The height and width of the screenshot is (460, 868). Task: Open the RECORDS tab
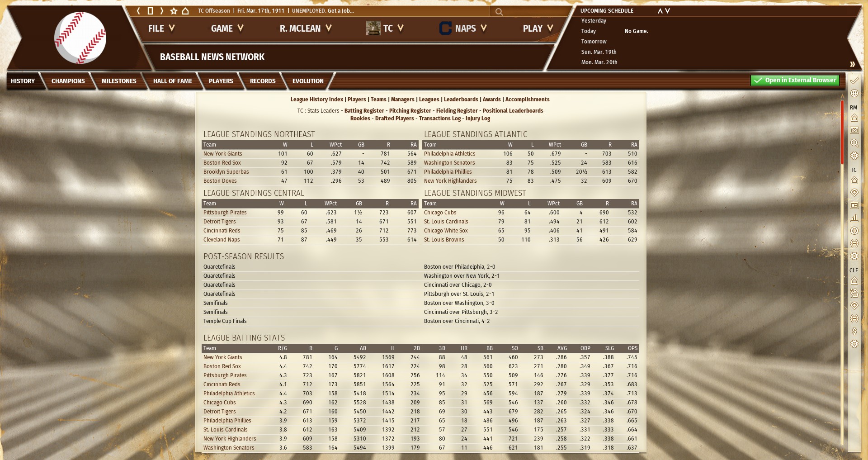pyautogui.click(x=263, y=81)
